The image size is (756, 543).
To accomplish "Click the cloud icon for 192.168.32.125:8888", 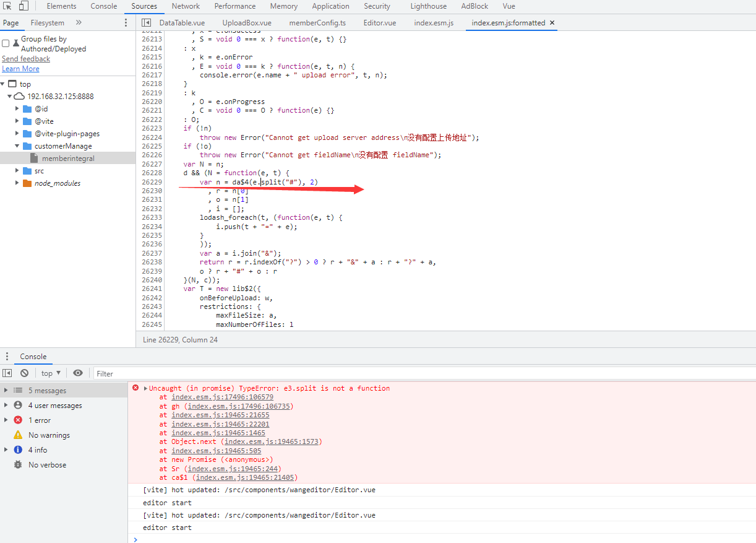I will coord(19,97).
